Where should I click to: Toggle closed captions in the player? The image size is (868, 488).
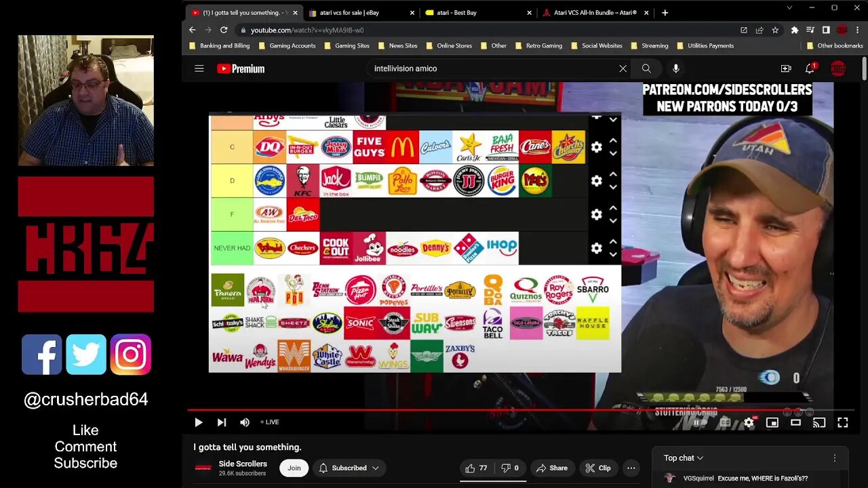coord(725,422)
